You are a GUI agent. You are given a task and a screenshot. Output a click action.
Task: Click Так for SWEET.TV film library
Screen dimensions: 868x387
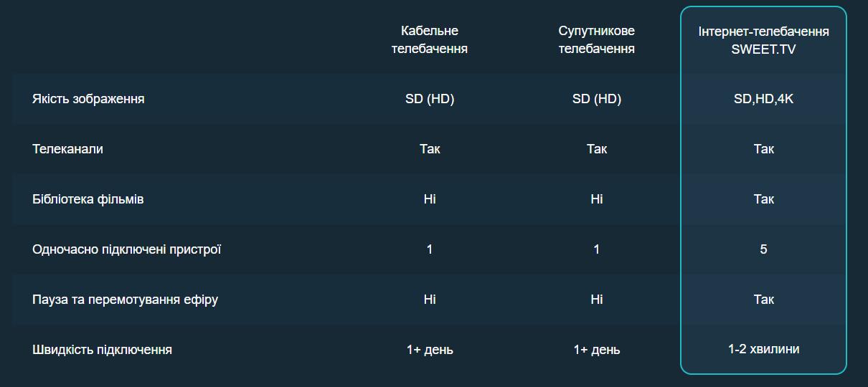pos(763,199)
